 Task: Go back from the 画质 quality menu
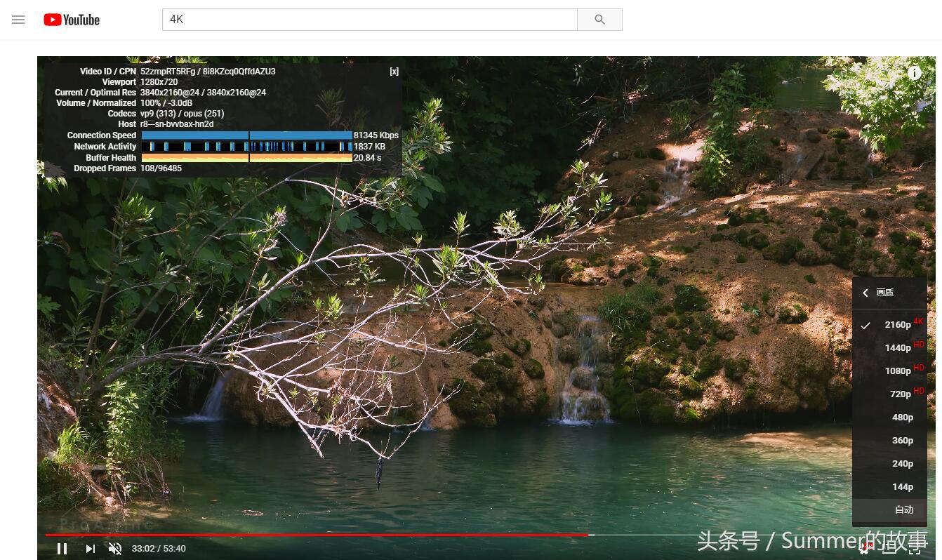pos(865,293)
